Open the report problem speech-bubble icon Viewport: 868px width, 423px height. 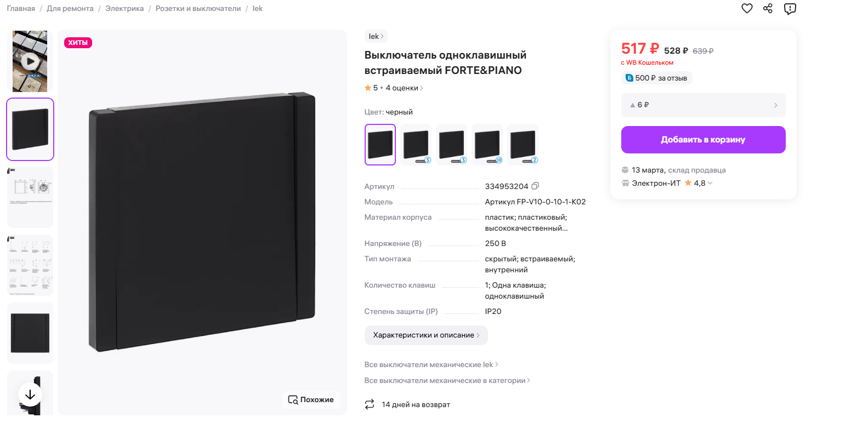[790, 9]
